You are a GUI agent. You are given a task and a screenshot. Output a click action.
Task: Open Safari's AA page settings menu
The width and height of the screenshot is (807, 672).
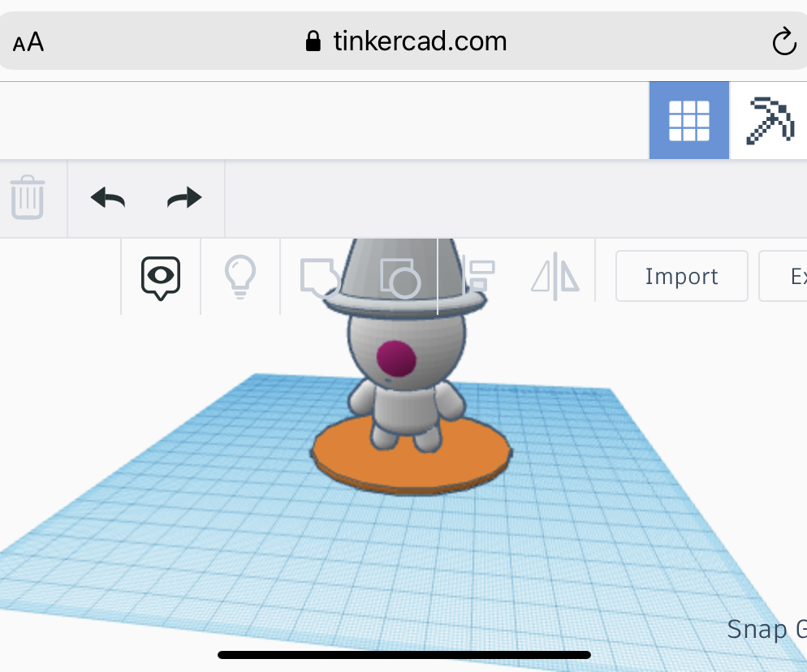coord(27,41)
